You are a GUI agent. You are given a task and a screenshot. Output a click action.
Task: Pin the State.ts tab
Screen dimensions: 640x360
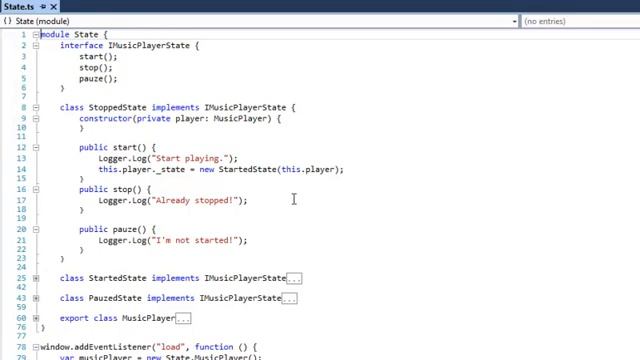(x=43, y=7)
